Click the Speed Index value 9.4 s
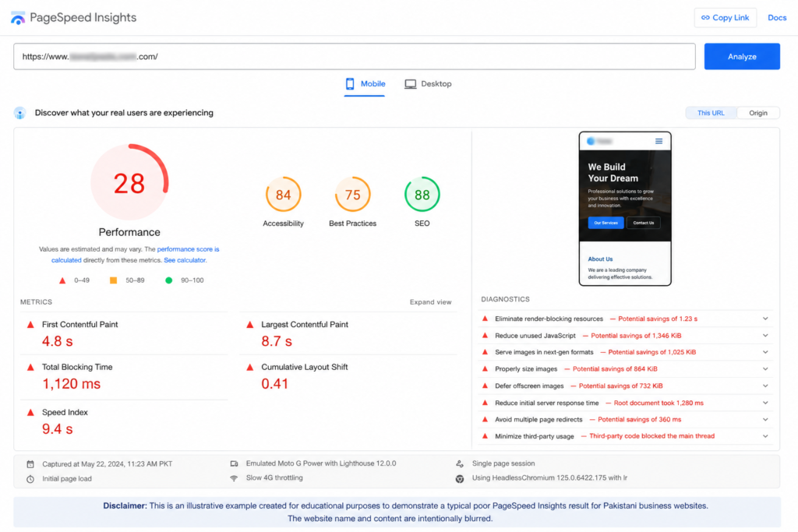Screen dimensions: 798x532 pyautogui.click(x=58, y=429)
